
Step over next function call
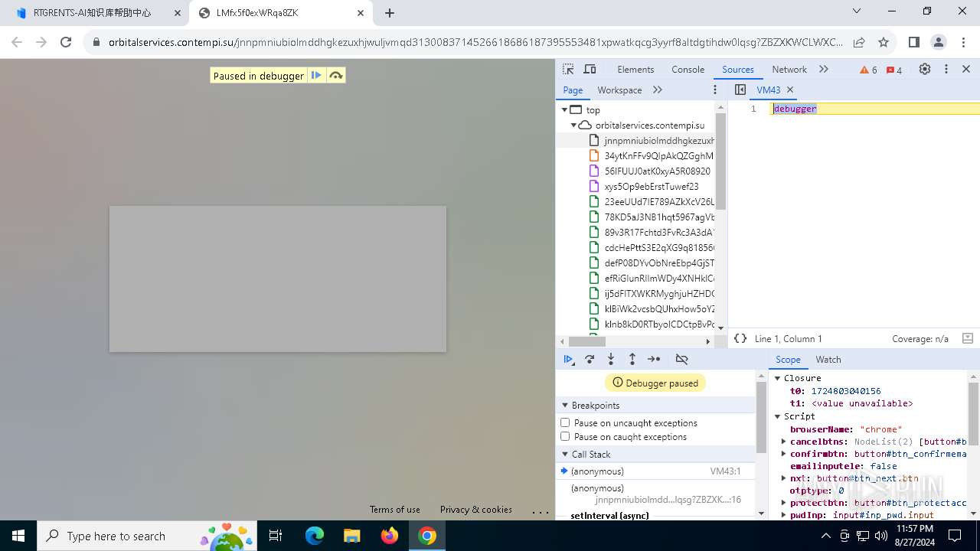pyautogui.click(x=590, y=359)
